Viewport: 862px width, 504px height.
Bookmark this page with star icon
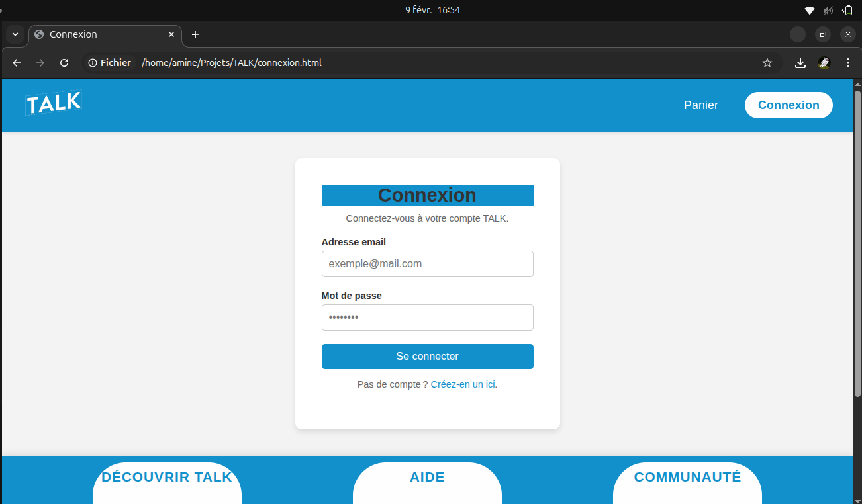tap(767, 63)
